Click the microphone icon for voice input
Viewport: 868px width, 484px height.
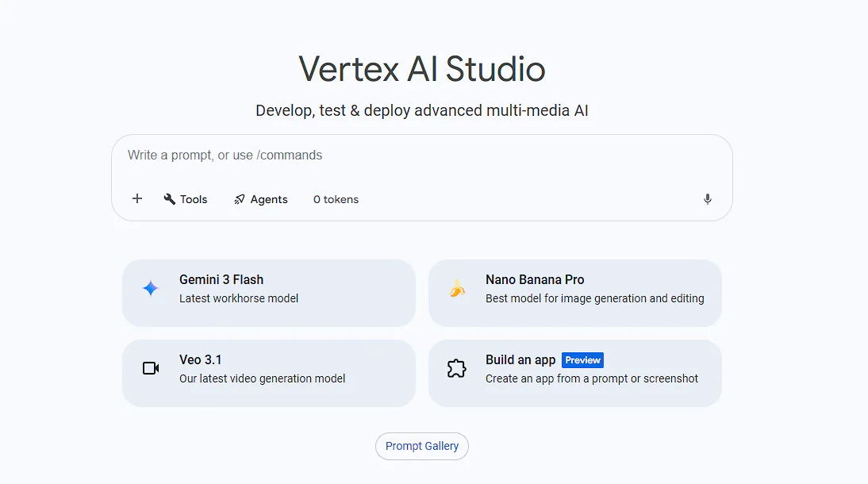pyautogui.click(x=707, y=198)
